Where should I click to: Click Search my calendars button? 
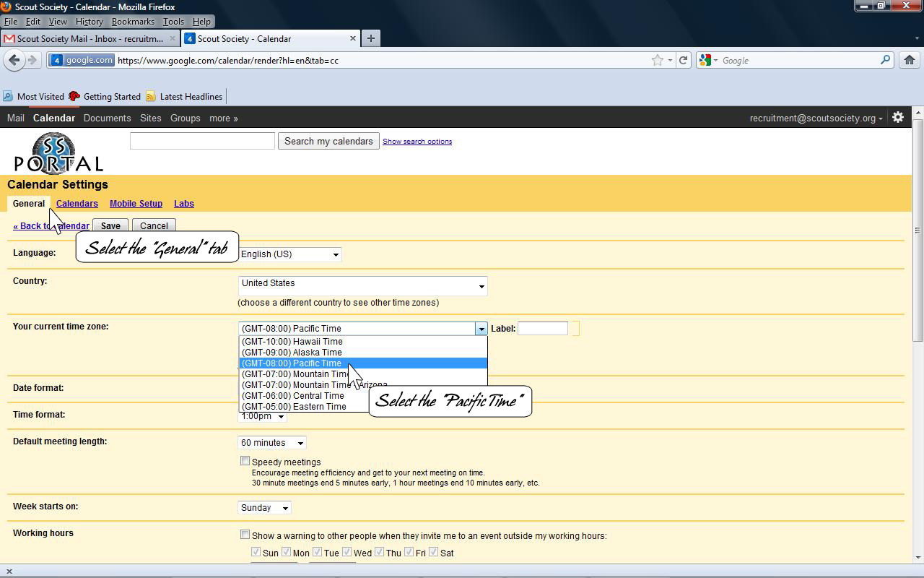(328, 141)
